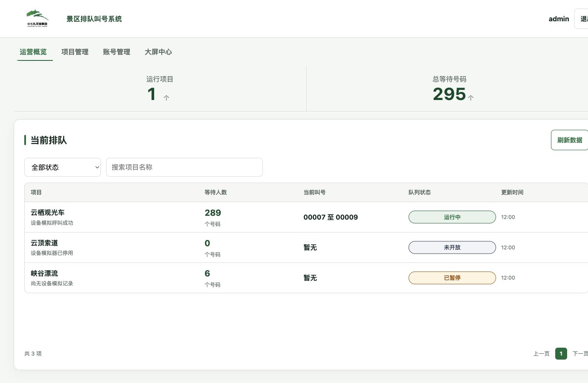Switch to the 运营概览 tab
The image size is (588, 383).
(x=33, y=52)
